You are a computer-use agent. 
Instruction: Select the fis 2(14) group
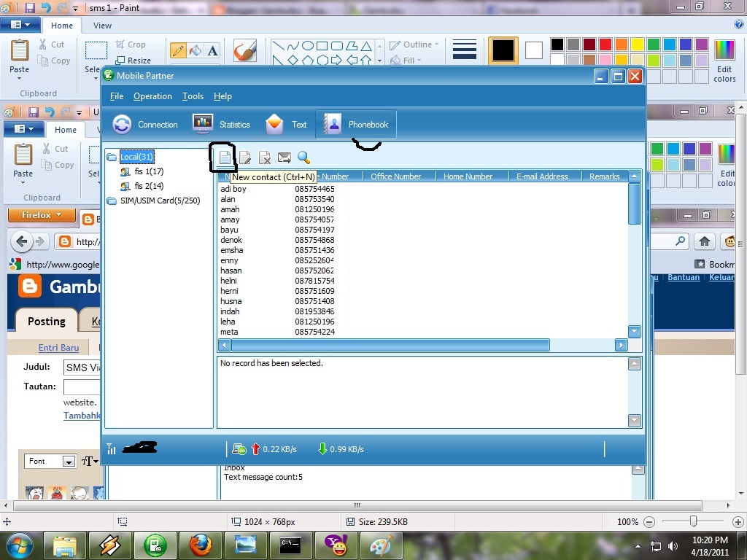[x=149, y=186]
